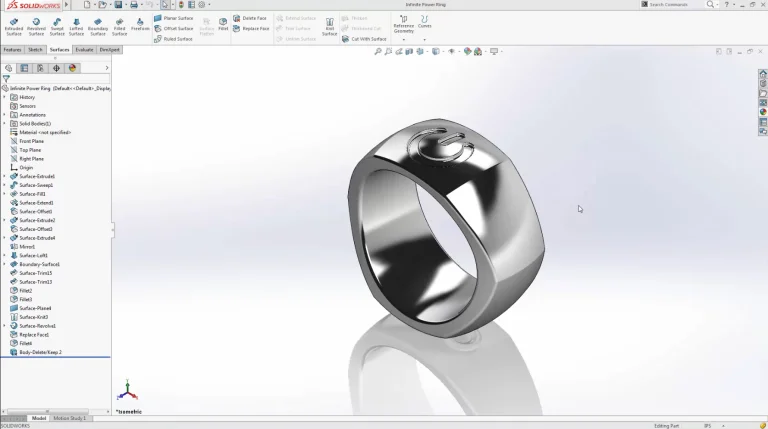Choose the Knit Surface tool
This screenshot has width=768, height=429.
point(329,25)
